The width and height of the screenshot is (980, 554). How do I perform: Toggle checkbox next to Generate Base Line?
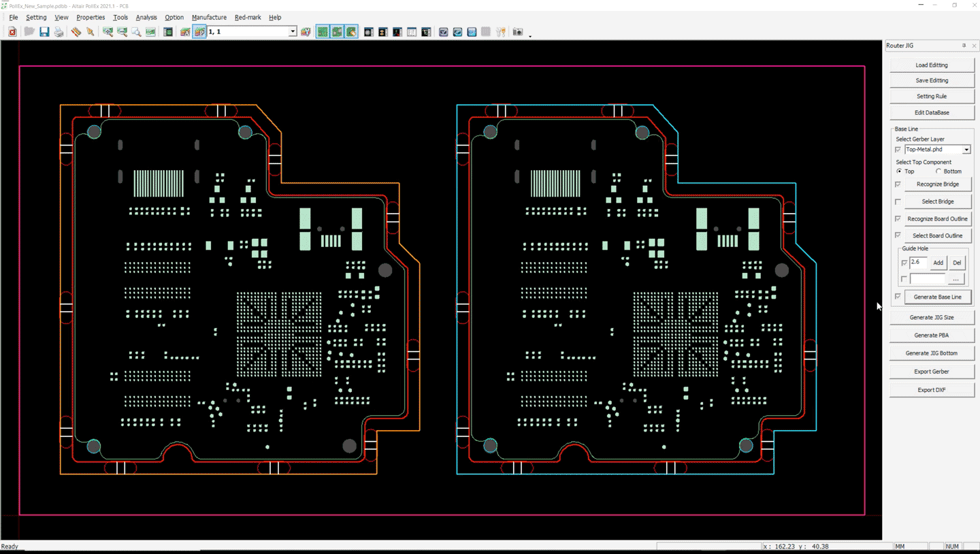(898, 297)
